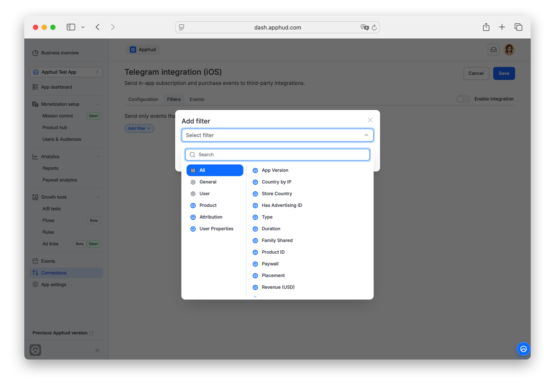Choose the Paywall filter option
Viewport: 555px width, 392px height.
click(x=309, y=264)
